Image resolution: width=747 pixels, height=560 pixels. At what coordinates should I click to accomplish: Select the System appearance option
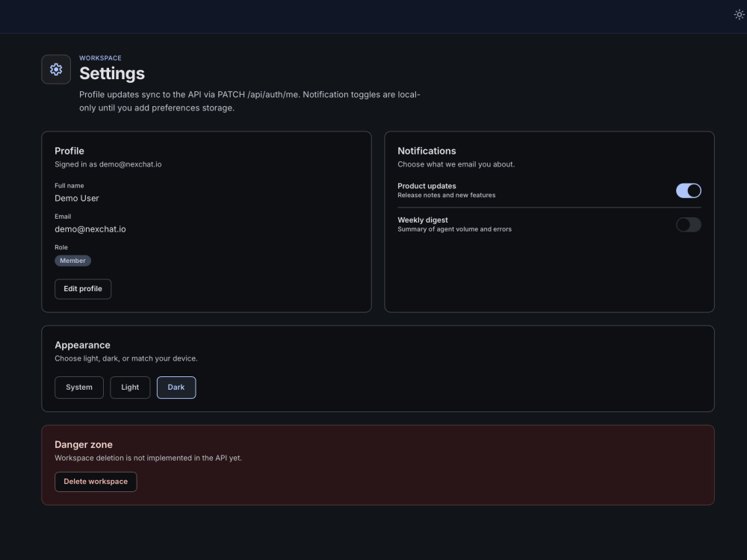tap(79, 388)
